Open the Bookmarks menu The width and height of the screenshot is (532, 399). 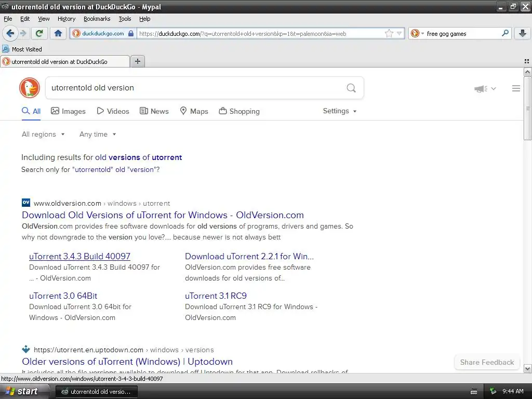[x=97, y=19]
